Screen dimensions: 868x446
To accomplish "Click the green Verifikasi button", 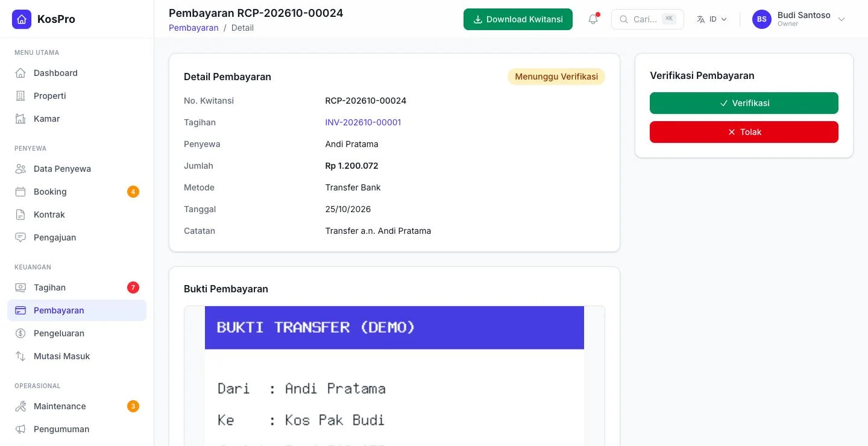I will (x=744, y=103).
